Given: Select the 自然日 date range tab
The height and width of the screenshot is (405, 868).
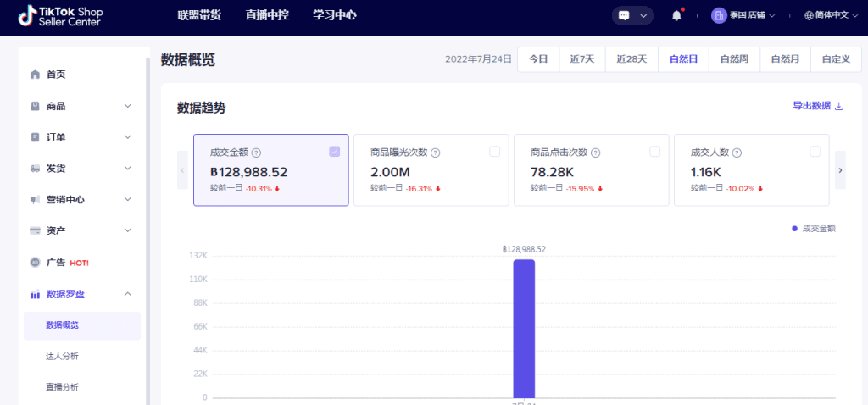Looking at the screenshot, I should pyautogui.click(x=683, y=59).
